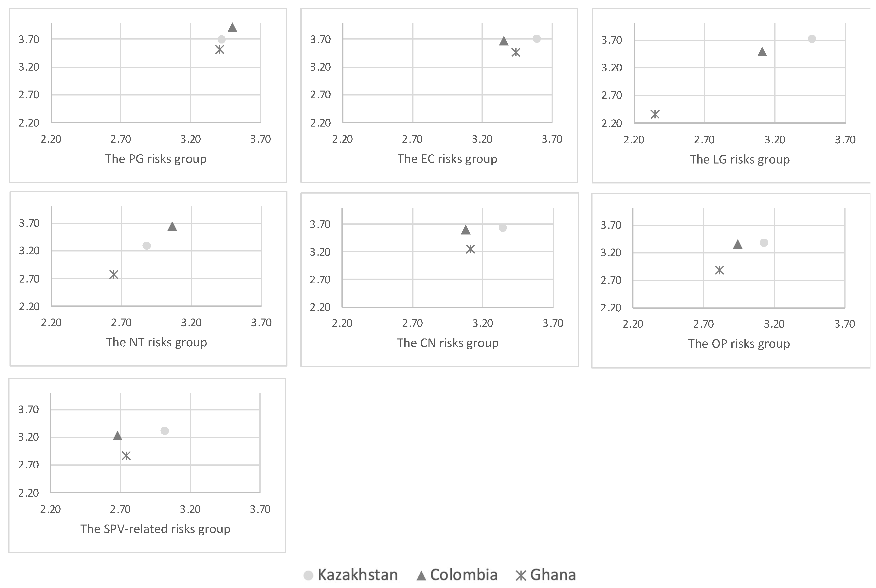
Task: Select "The EC risks group" axis title
Action: point(447,159)
